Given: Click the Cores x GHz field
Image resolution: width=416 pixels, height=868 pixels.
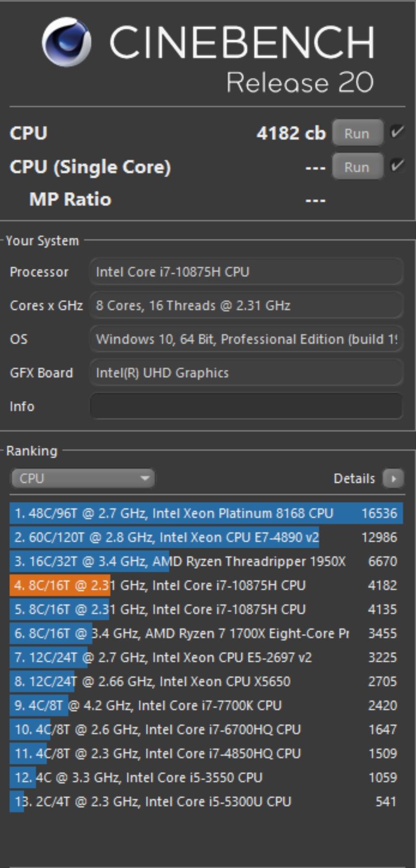Looking at the screenshot, I should tap(246, 306).
